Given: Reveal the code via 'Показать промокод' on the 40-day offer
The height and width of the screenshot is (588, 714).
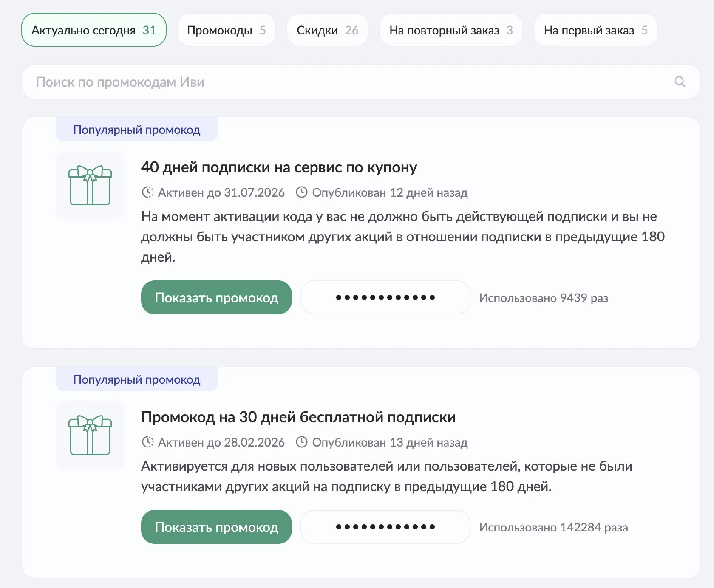Looking at the screenshot, I should [216, 297].
